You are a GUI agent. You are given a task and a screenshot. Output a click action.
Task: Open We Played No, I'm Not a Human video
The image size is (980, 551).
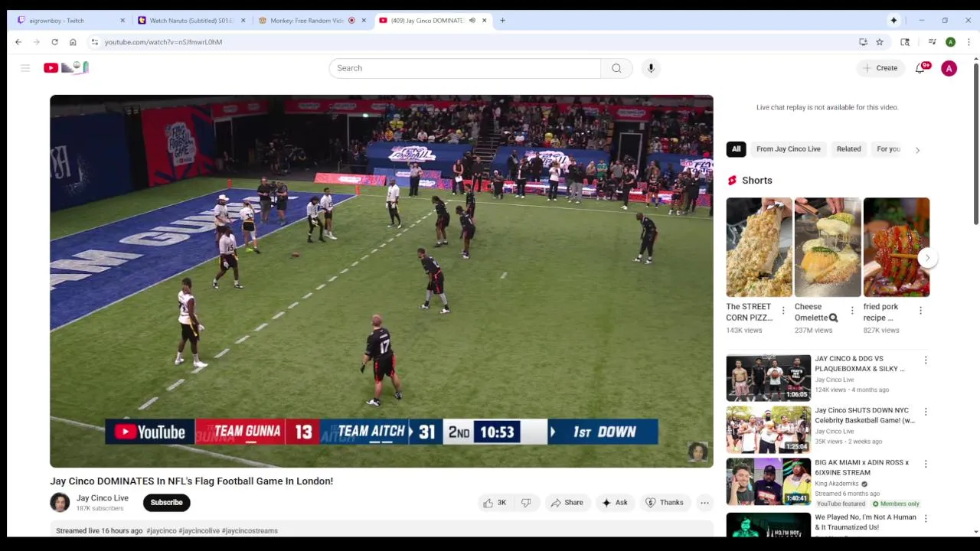tap(865, 522)
